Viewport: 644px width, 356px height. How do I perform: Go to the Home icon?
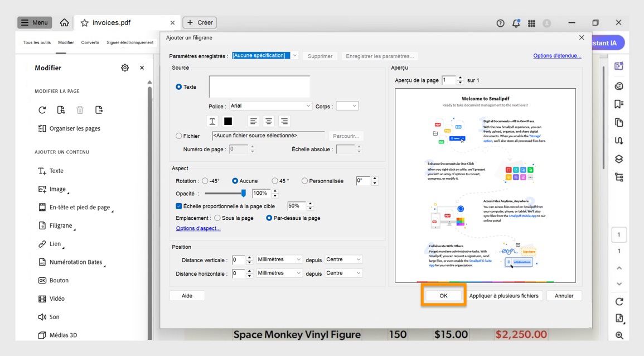pos(65,23)
